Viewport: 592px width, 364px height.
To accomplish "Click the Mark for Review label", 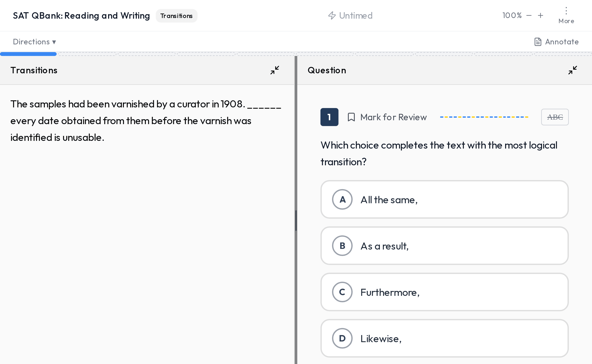I will [x=393, y=117].
